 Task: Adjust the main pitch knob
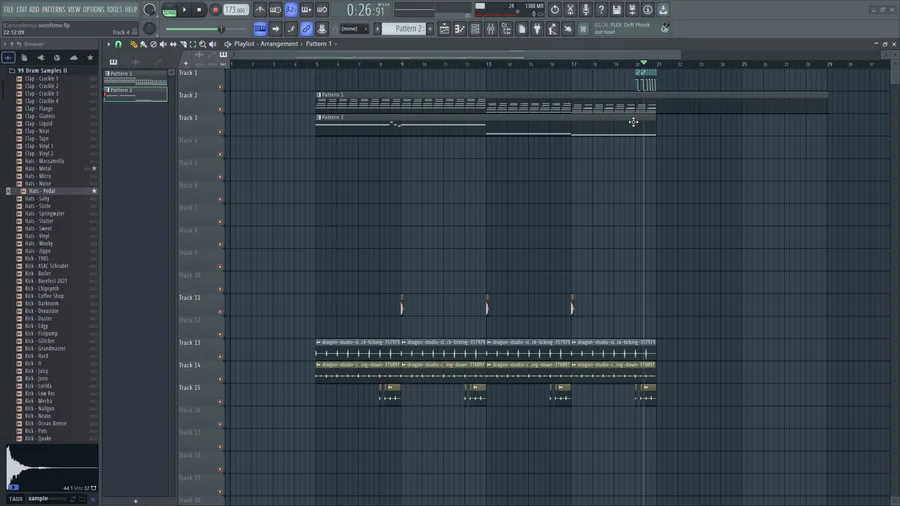tap(149, 29)
